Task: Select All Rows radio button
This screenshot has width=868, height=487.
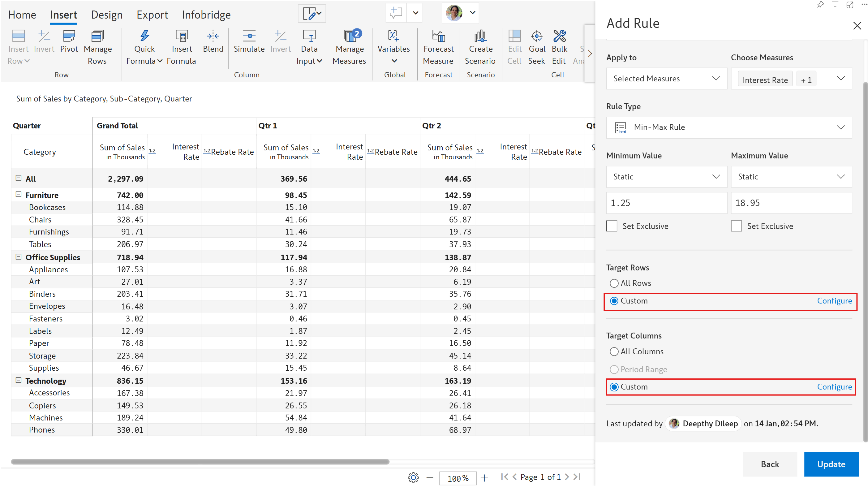Action: pos(614,283)
